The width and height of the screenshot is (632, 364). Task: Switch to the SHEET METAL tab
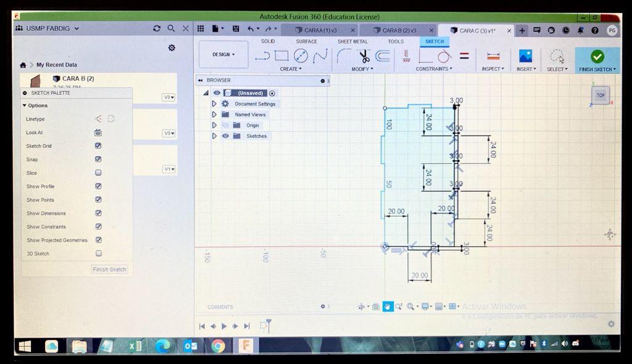352,41
